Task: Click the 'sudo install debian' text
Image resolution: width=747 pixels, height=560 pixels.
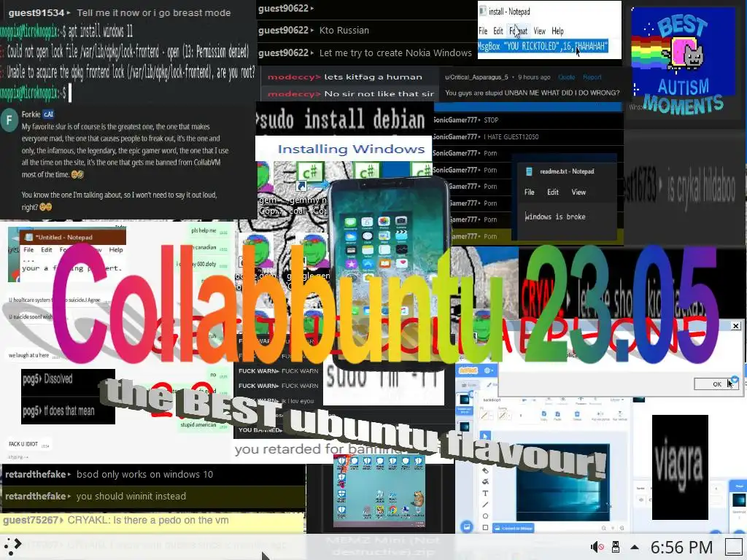Action: (340, 120)
